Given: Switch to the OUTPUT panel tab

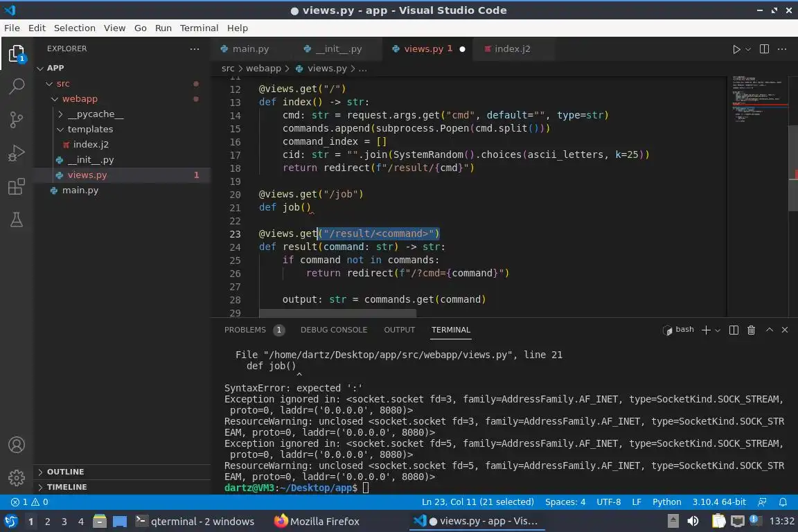Looking at the screenshot, I should coord(400,330).
